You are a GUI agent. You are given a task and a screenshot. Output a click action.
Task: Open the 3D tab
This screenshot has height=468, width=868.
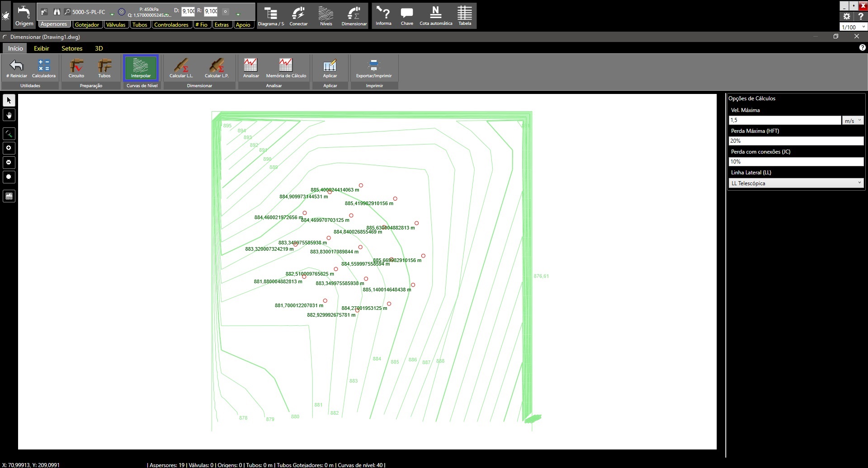tap(99, 48)
